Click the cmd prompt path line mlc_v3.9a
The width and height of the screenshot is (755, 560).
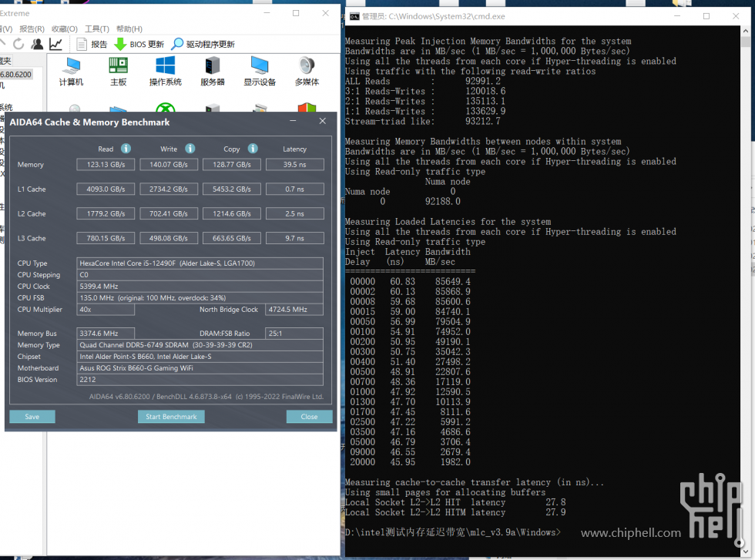coord(453,532)
